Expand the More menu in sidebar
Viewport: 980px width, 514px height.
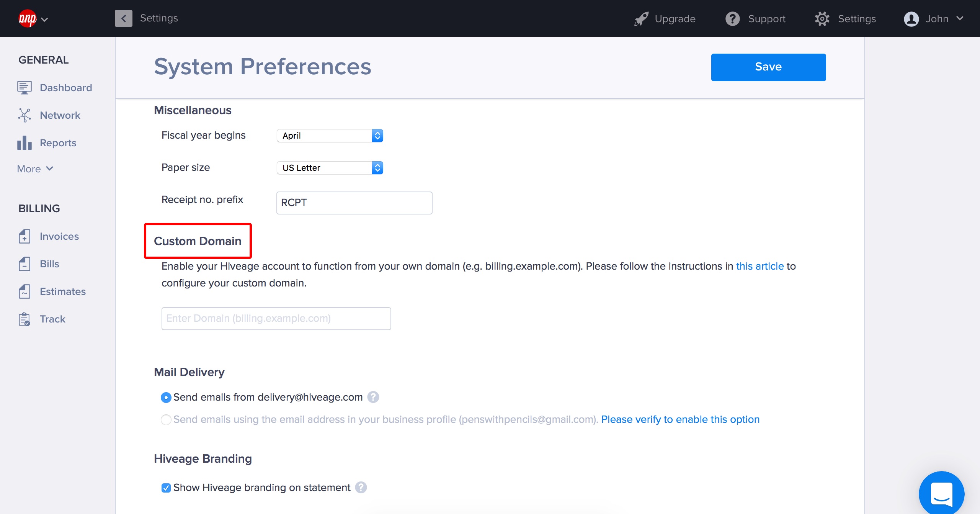click(x=35, y=169)
